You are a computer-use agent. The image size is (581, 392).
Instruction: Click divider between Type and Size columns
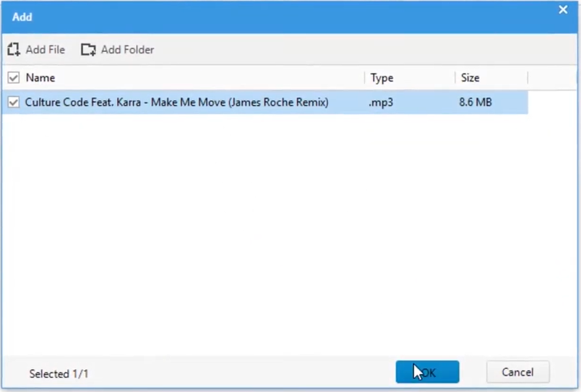click(x=455, y=78)
